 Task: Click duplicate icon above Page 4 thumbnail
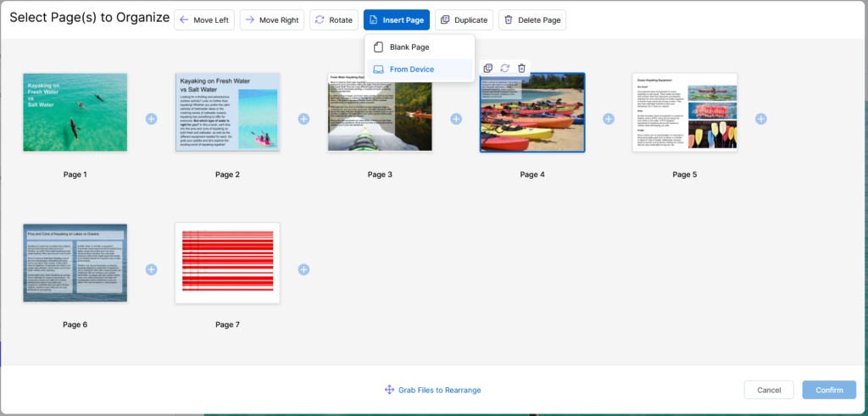[x=488, y=68]
